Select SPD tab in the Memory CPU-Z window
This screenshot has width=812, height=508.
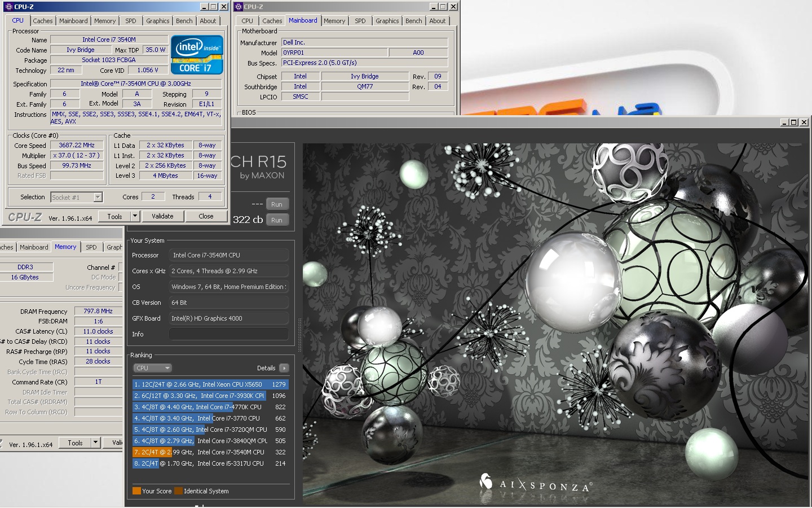tap(91, 247)
